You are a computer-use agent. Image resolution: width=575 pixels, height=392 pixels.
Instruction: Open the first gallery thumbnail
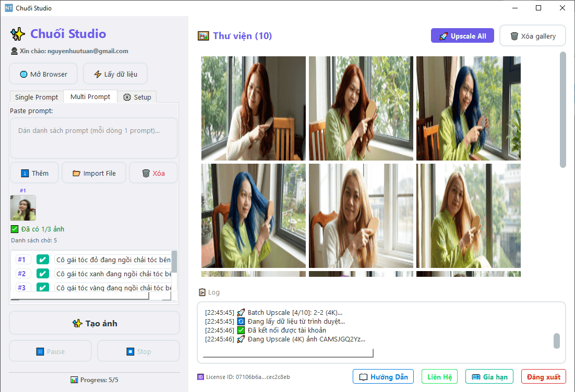253,108
